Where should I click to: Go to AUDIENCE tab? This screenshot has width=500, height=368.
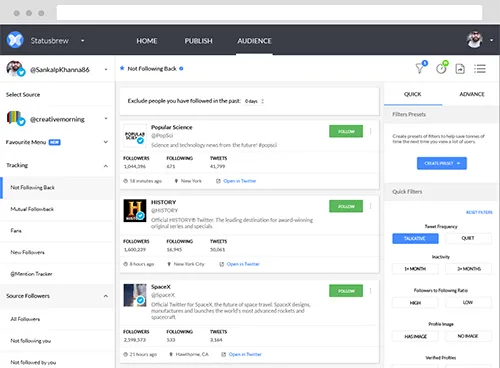point(254,41)
